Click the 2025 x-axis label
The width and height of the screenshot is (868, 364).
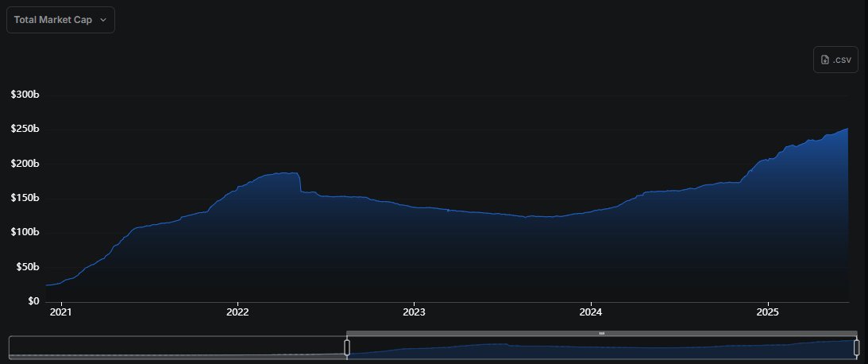coord(768,312)
